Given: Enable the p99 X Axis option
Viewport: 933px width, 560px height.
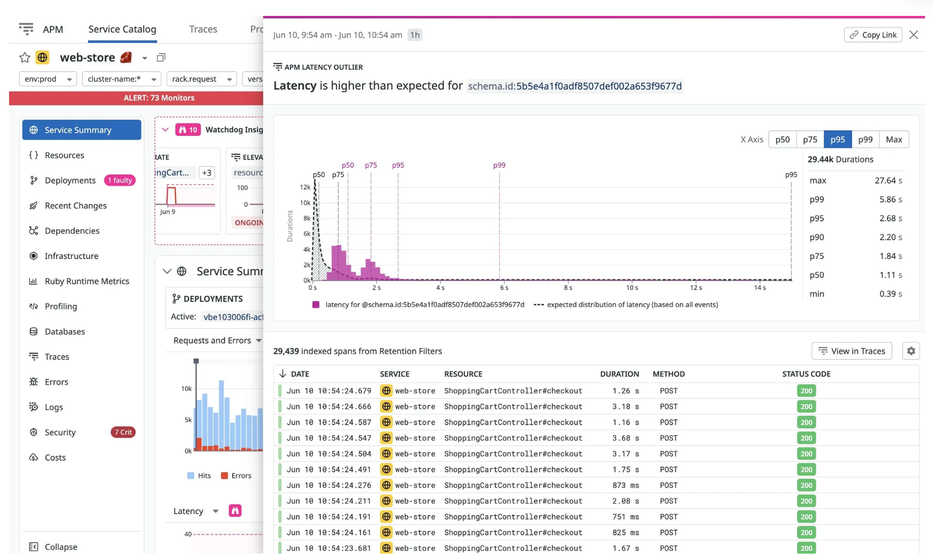Looking at the screenshot, I should tap(865, 139).
